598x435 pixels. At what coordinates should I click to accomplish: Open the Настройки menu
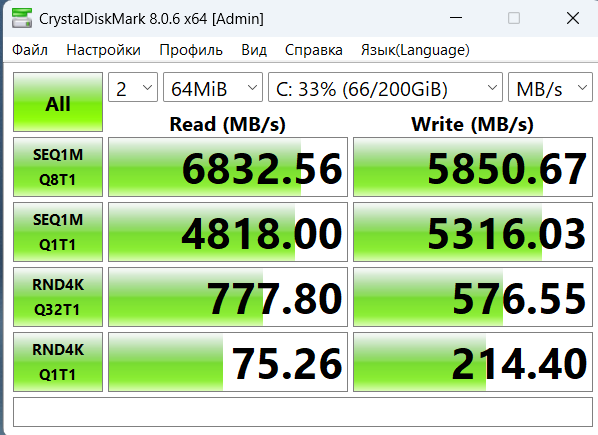pos(103,50)
